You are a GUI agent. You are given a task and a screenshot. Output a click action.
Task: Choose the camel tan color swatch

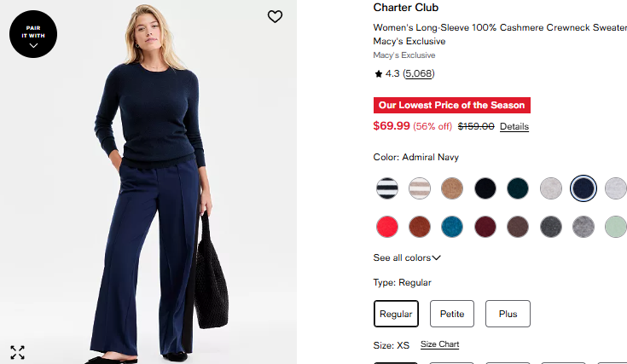pyautogui.click(x=452, y=188)
